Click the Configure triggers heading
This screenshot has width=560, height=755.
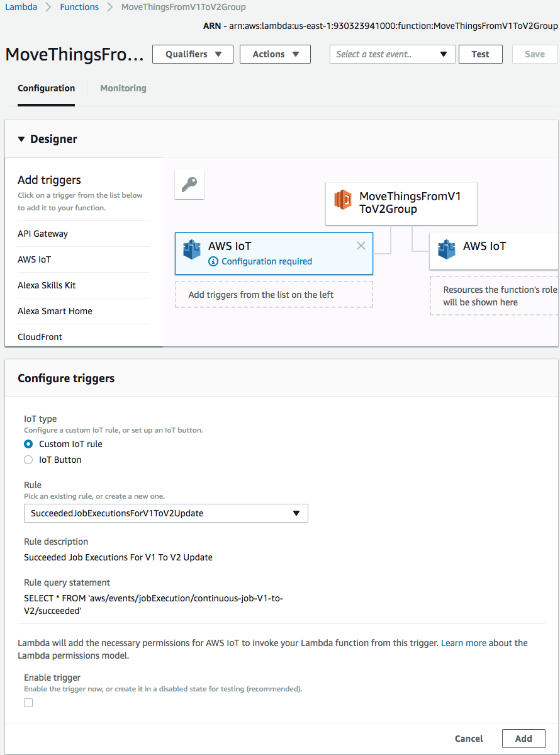pos(67,378)
